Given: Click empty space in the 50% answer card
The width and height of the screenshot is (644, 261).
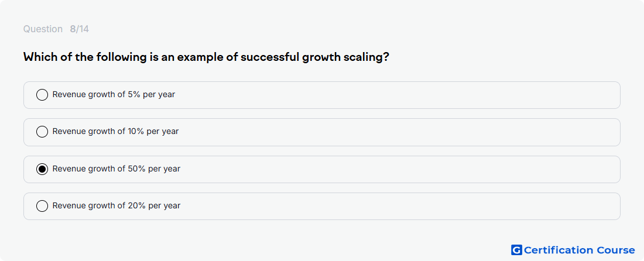Looking at the screenshot, I should pyautogui.click(x=394, y=169).
